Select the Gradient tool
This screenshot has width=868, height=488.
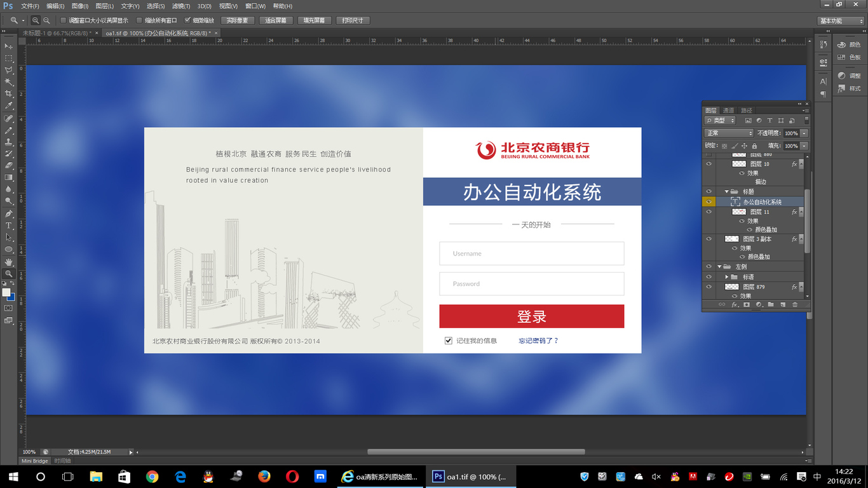tap(8, 178)
